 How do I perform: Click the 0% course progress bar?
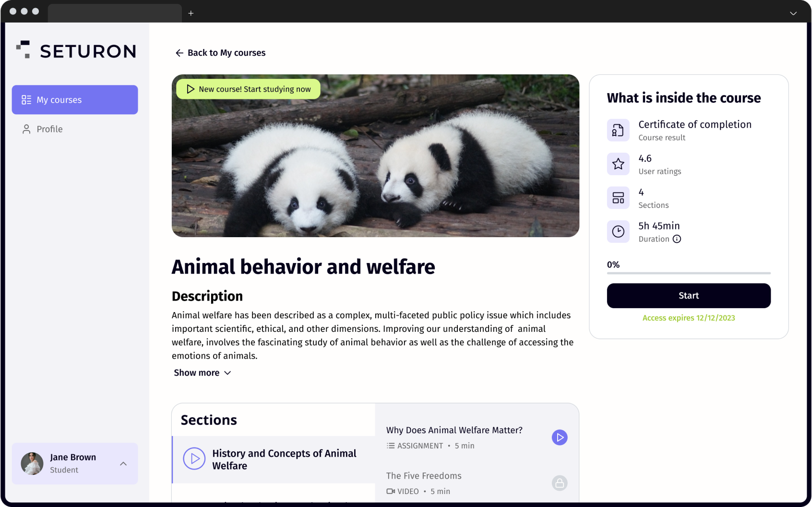(x=688, y=274)
